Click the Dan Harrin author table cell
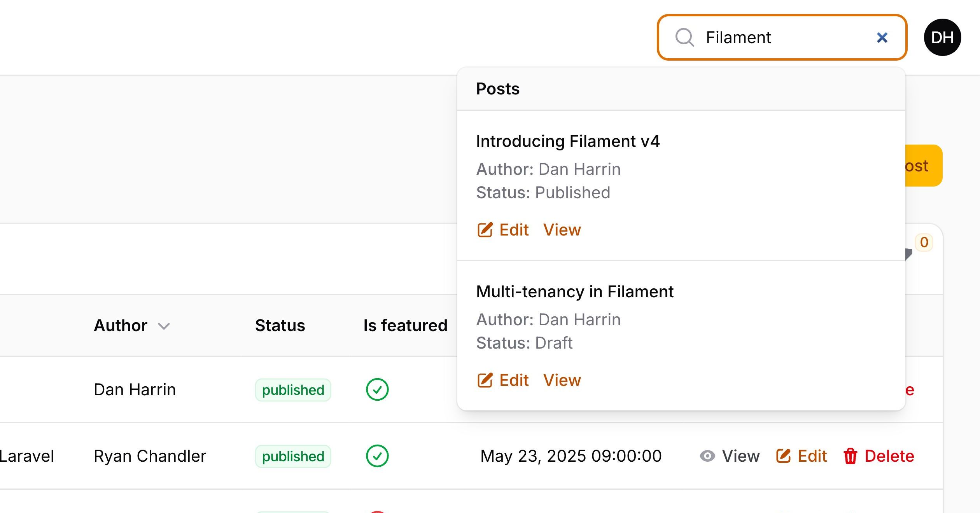The height and width of the screenshot is (513, 980). click(x=135, y=389)
